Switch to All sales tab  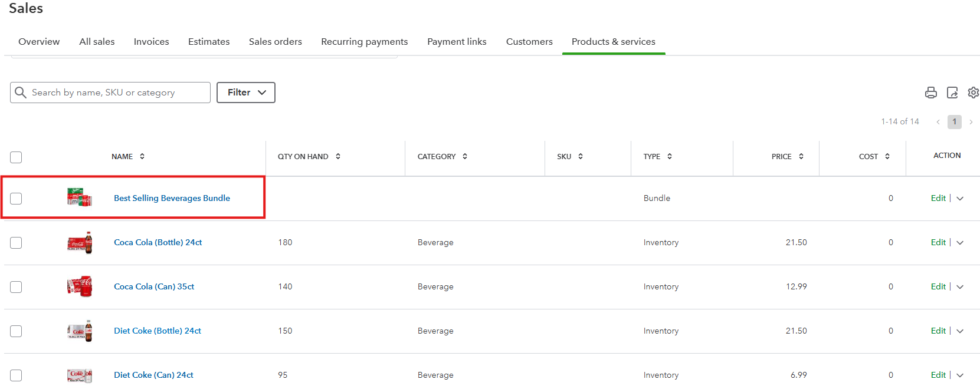[x=97, y=42]
